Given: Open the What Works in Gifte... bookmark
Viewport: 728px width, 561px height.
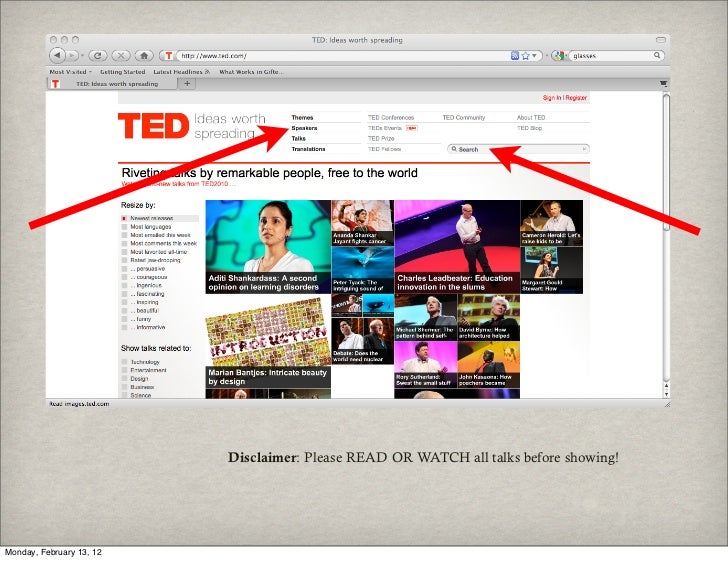Looking at the screenshot, I should pos(251,72).
